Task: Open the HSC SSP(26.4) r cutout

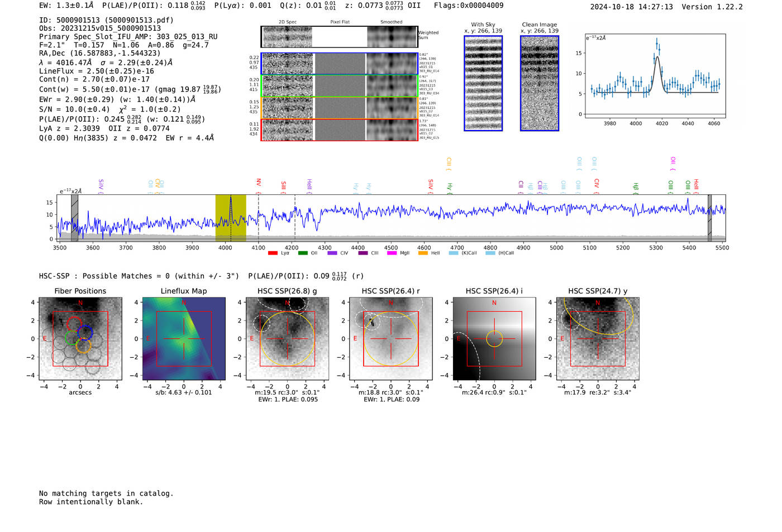Action: (x=391, y=339)
